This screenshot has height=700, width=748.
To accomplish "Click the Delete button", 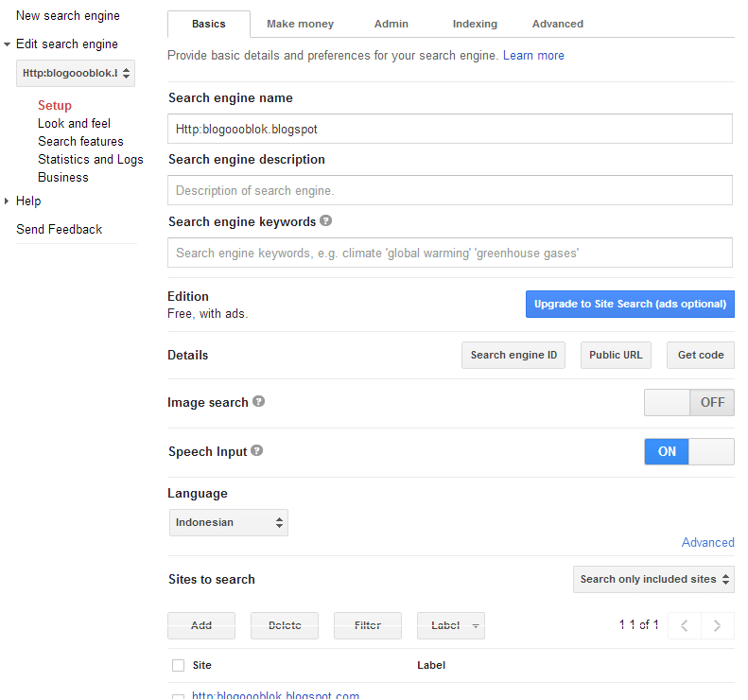I will click(285, 625).
